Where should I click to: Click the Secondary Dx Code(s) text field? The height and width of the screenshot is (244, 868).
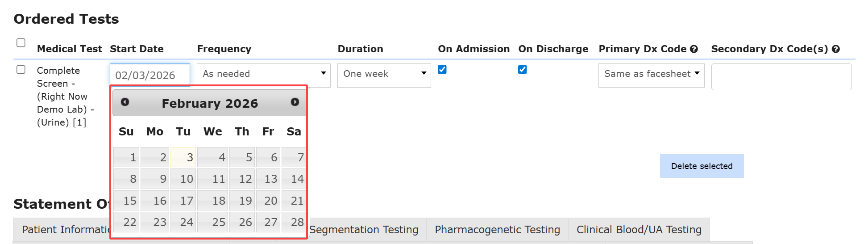781,77
